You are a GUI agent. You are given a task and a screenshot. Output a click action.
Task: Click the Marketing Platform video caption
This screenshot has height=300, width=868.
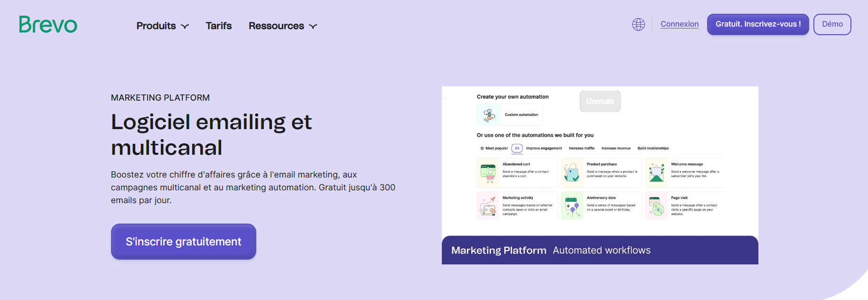coord(499,250)
